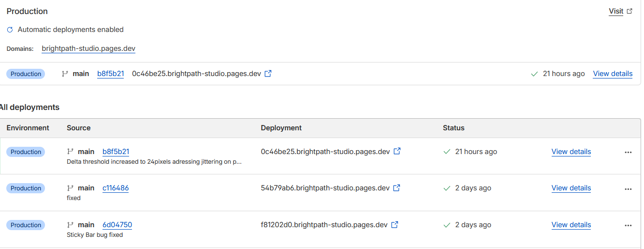Image resolution: width=644 pixels, height=249 pixels.
Task: View details of the c116486 deployment
Action: tap(571, 188)
